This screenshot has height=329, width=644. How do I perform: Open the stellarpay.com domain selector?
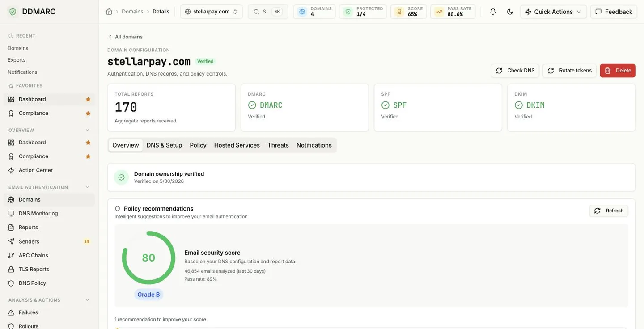pyautogui.click(x=212, y=12)
